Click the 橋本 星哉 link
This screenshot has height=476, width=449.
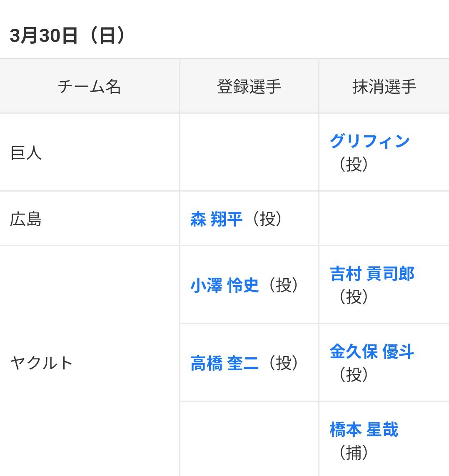[x=364, y=429]
